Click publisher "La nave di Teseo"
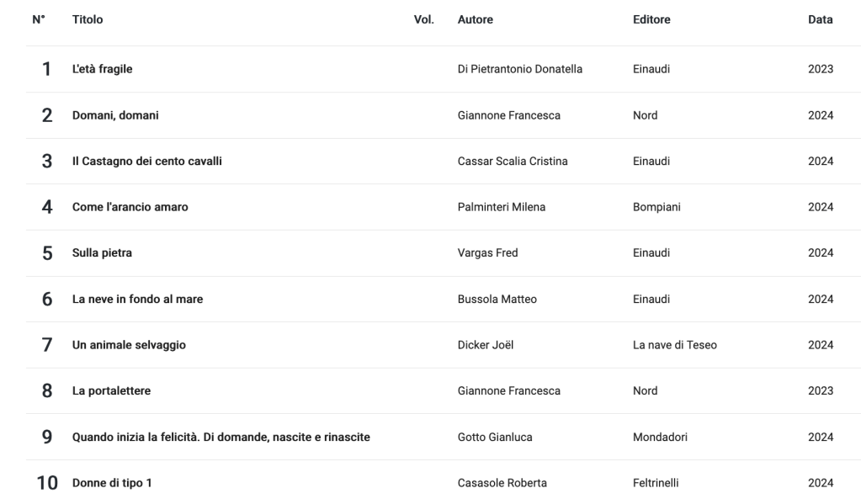 pos(674,345)
